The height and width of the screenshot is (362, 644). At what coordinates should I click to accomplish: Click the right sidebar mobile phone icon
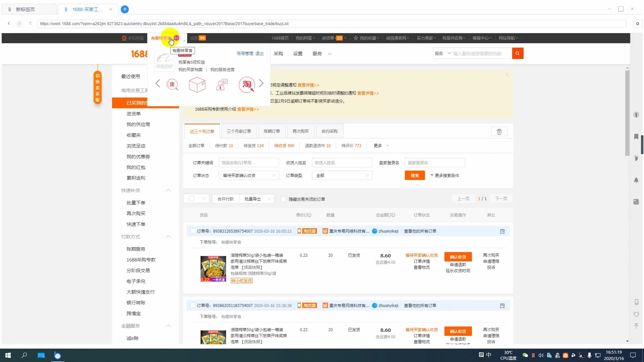[x=636, y=302]
